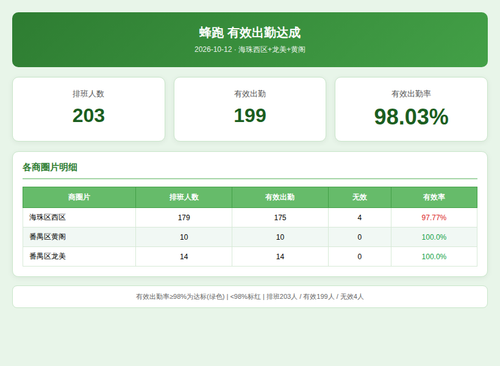Click the 有效出勤 cell 14 for 番禺区龙美
Viewport: 500px width, 366px height.
280,257
